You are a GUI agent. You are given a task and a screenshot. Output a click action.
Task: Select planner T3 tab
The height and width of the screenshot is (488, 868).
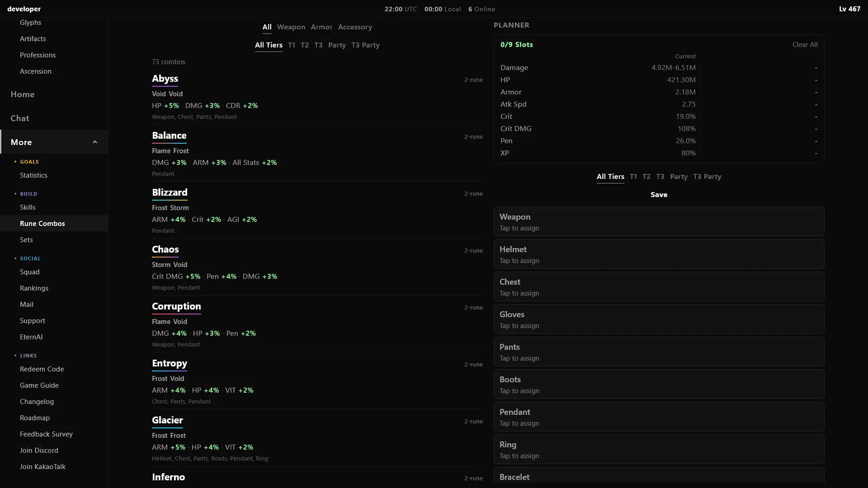(x=660, y=177)
